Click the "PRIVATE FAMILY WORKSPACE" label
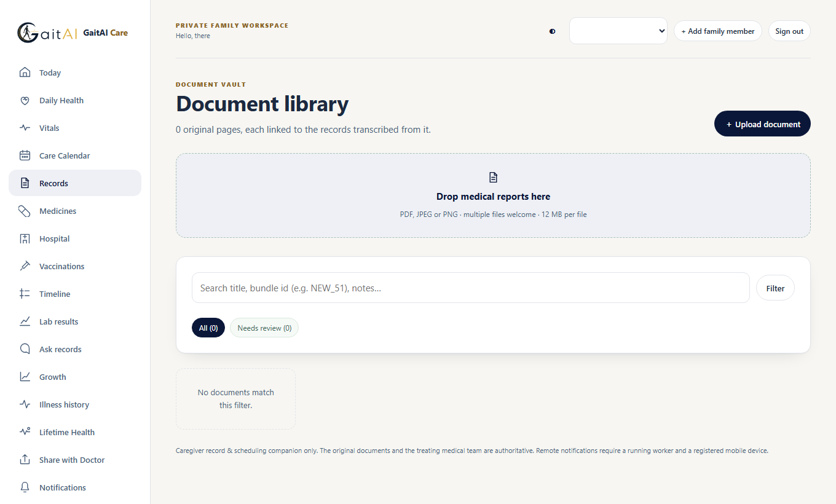The width and height of the screenshot is (836, 504). (x=232, y=26)
